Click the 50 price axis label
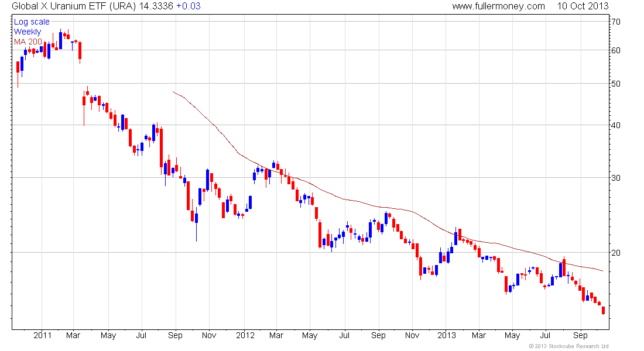Screen dimensions: 644x351 616,84
